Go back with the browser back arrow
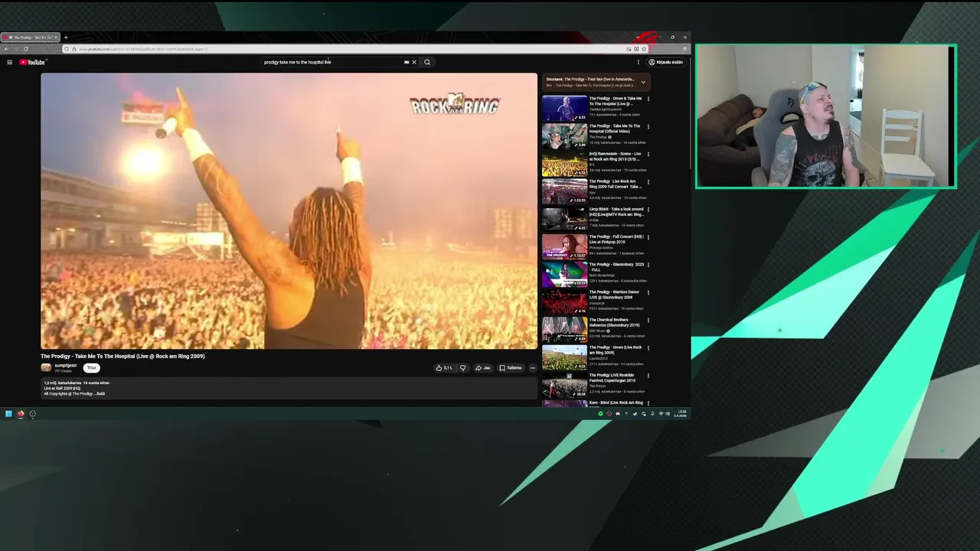Viewport: 980px width, 551px height. [6, 49]
